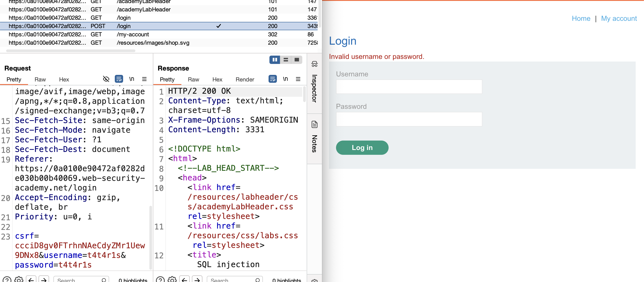This screenshot has width=644, height=282.
Task: Toggle word wrap icon in Request panel
Action: [x=119, y=79]
